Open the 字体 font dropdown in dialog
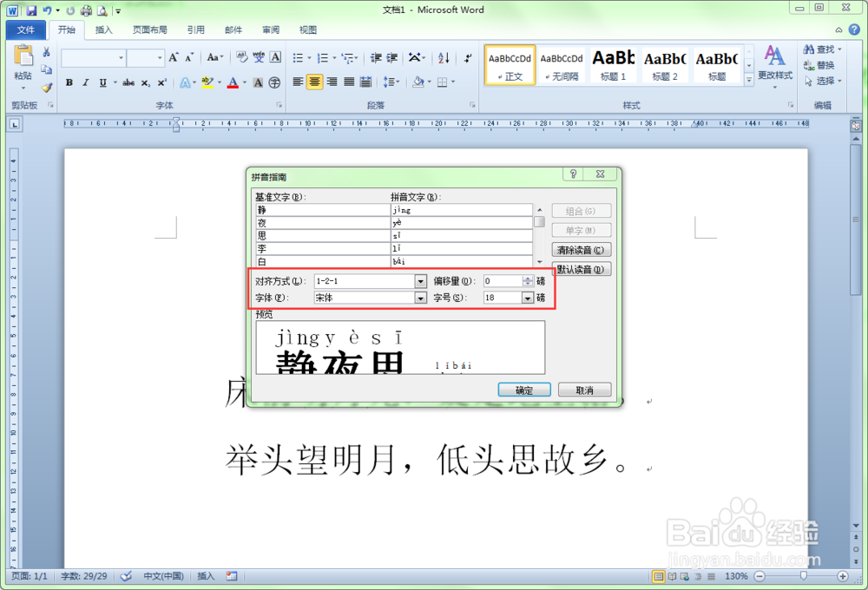The image size is (868, 590). [x=421, y=298]
